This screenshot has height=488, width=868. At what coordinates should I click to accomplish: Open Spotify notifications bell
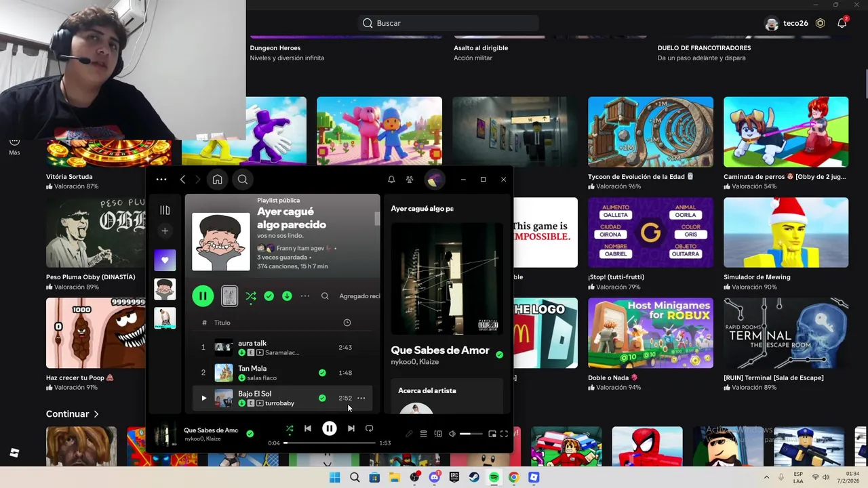pos(391,180)
